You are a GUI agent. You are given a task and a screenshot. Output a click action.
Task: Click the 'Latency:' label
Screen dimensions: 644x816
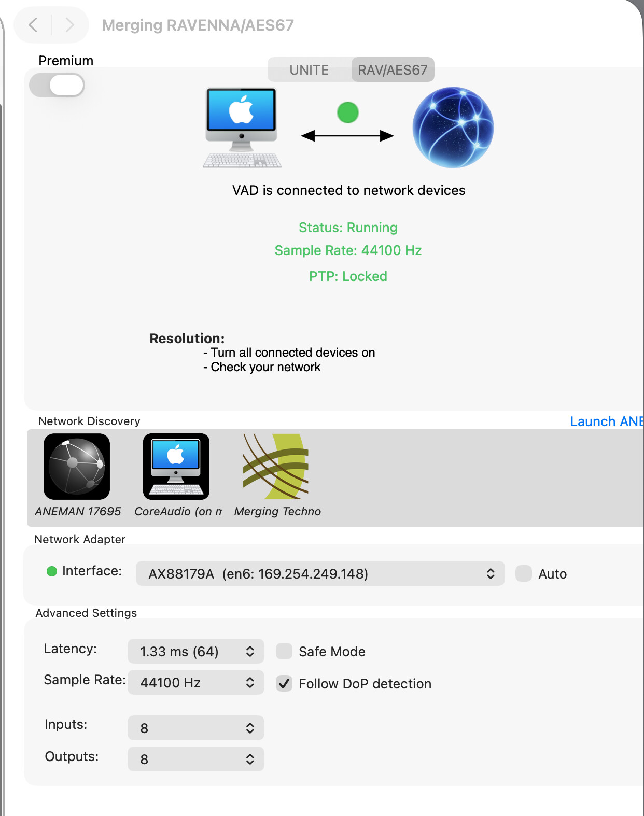(70, 649)
